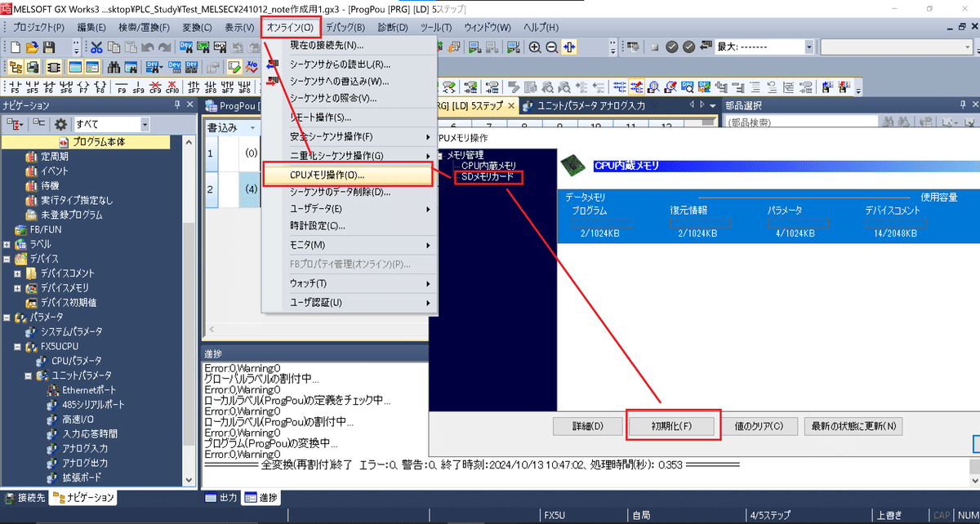
Task: Expand the デバイスメモリ tree node
Action: coord(17,288)
